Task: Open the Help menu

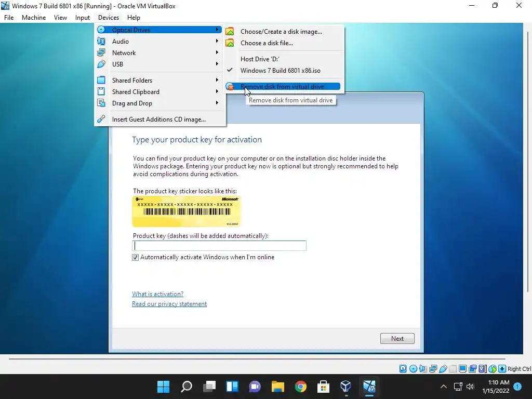Action: (134, 18)
